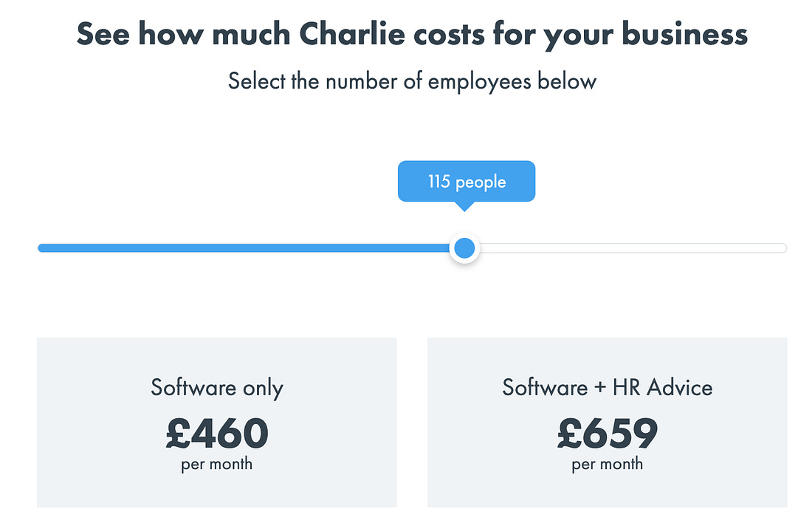Click the '115 people' tooltip bubble
Image resolution: width=812 pixels, height=526 pixels.
click(x=467, y=182)
